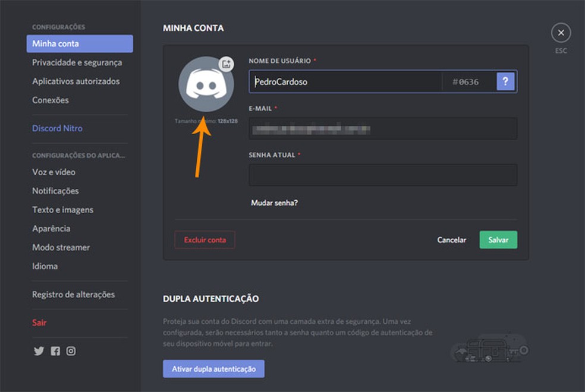The height and width of the screenshot is (392, 585).
Task: Click the question mark help button
Action: [505, 81]
